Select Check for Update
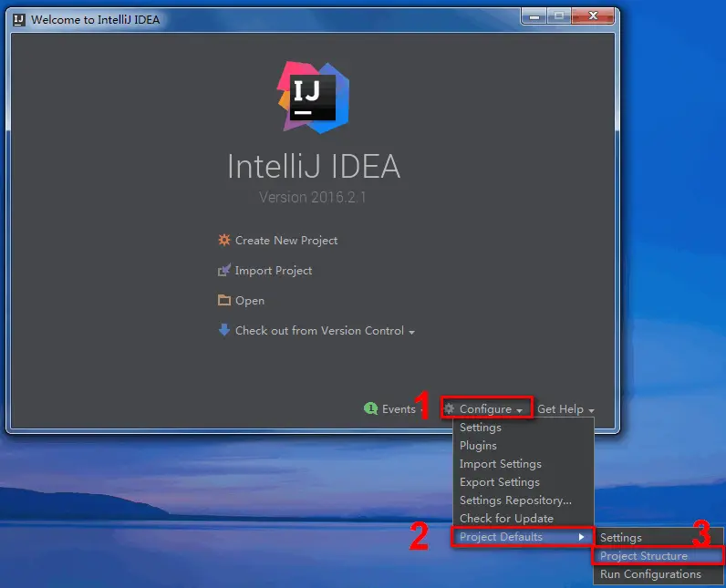This screenshot has width=726, height=588. (524, 519)
